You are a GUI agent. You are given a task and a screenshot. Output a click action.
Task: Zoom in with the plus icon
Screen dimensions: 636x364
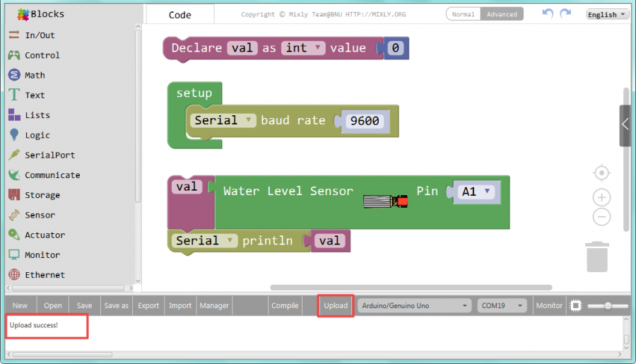(x=601, y=197)
